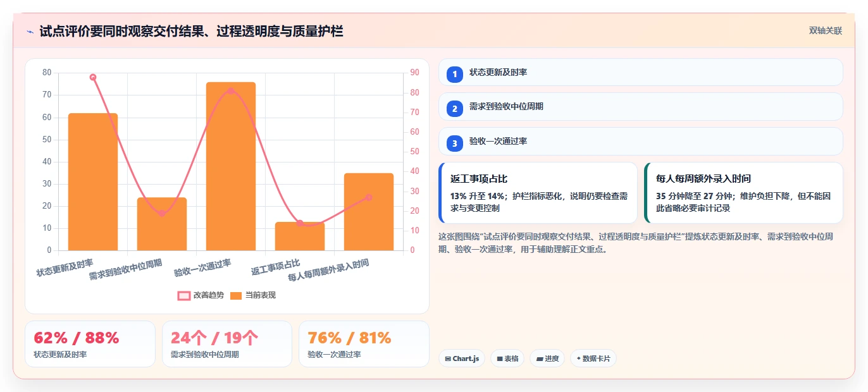The image size is (868, 392).
Task: Toggle the 改善趋势 legend swatch
Action: [184, 295]
